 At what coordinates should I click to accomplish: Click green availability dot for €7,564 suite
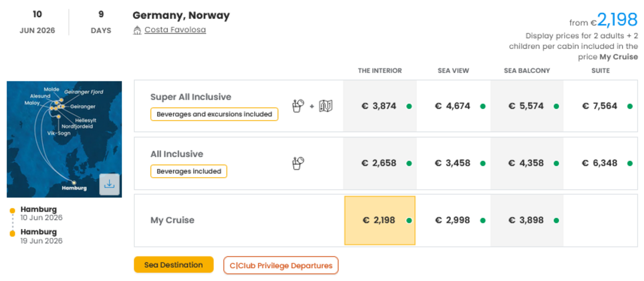pyautogui.click(x=630, y=106)
